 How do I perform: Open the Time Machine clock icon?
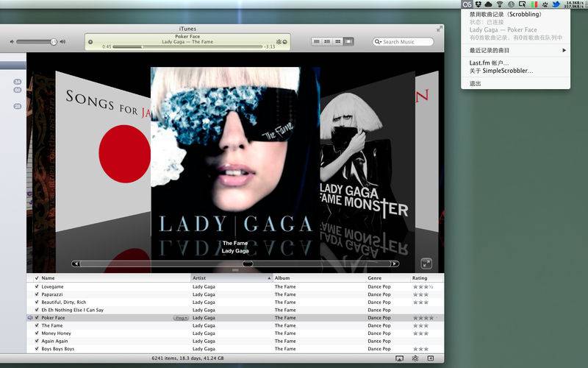[511, 4]
